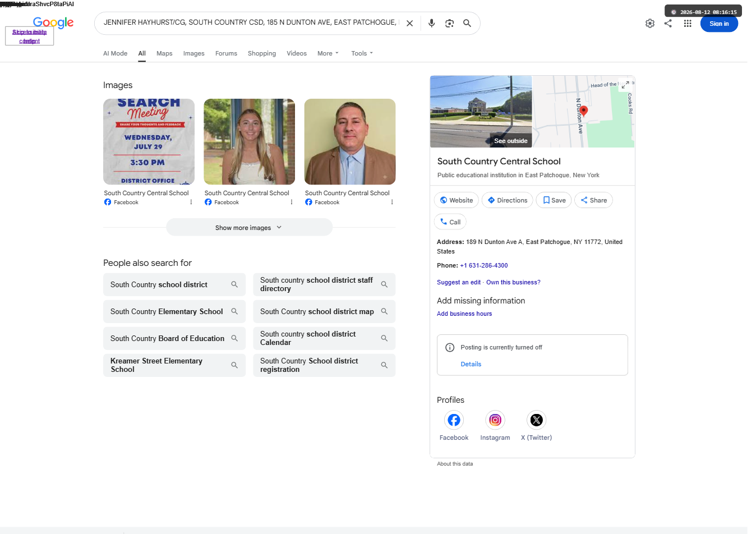Click search icon beside 'South Country school district'
This screenshot has height=534, width=756.
[x=234, y=284]
